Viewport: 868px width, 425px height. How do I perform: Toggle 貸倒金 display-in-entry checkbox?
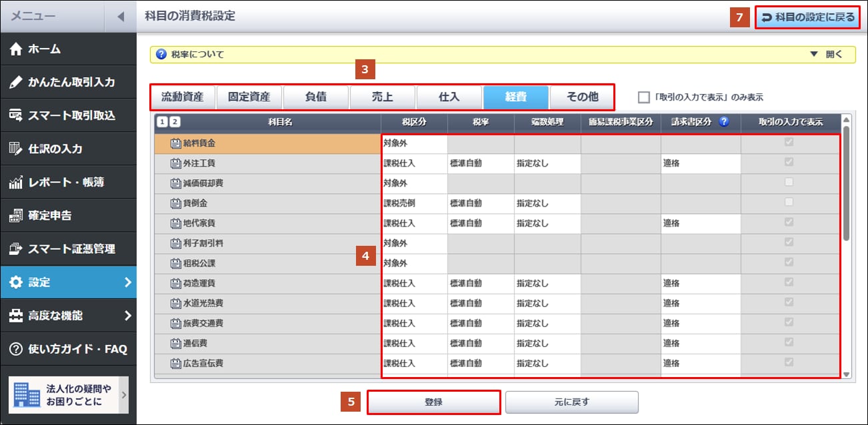pyautogui.click(x=790, y=203)
